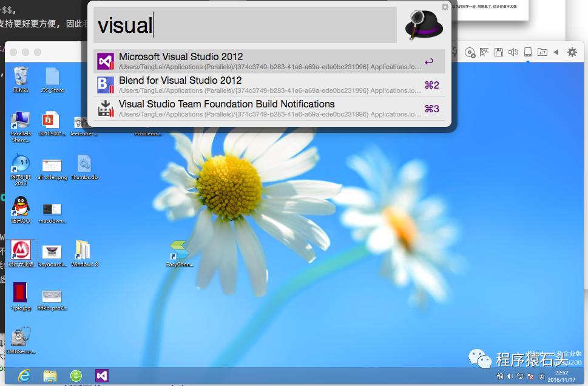Open Internet Explorer from taskbar
The width and height of the screenshot is (588, 386).
pos(24,376)
